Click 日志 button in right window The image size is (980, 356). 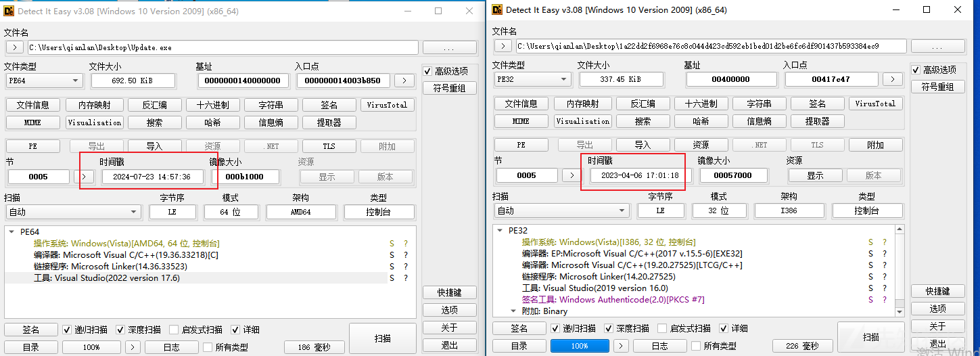point(660,346)
